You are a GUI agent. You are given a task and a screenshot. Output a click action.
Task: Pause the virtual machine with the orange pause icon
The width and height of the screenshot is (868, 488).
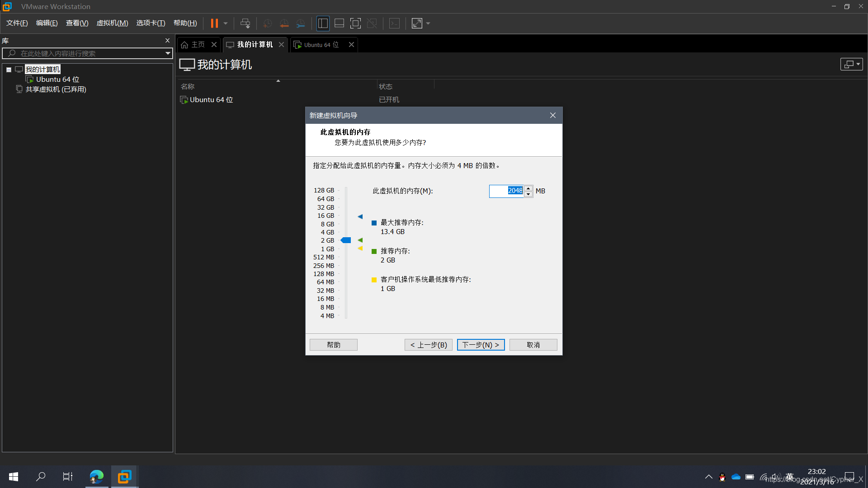(x=214, y=23)
